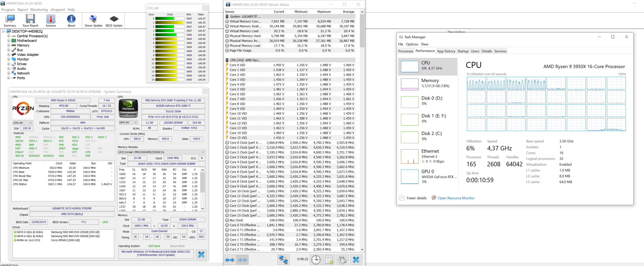Click the logging start sheet icon
Screen dimensions: 644x266
329,260
